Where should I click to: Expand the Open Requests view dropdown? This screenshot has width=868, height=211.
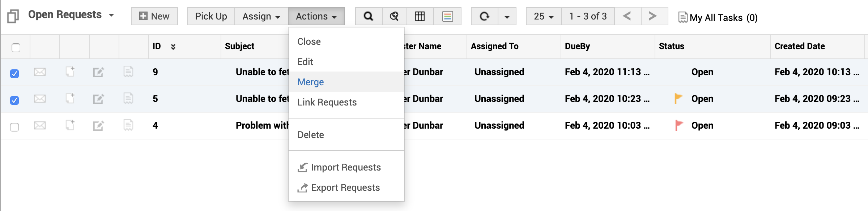[x=111, y=15]
